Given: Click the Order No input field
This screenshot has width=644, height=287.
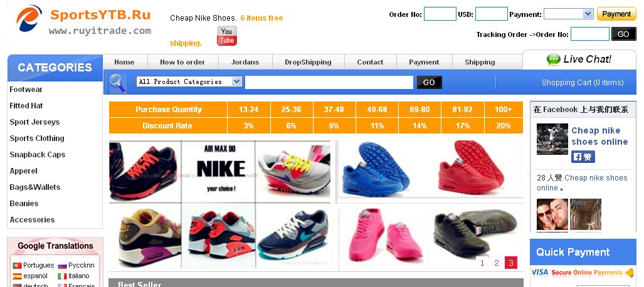Looking at the screenshot, I should point(440,14).
